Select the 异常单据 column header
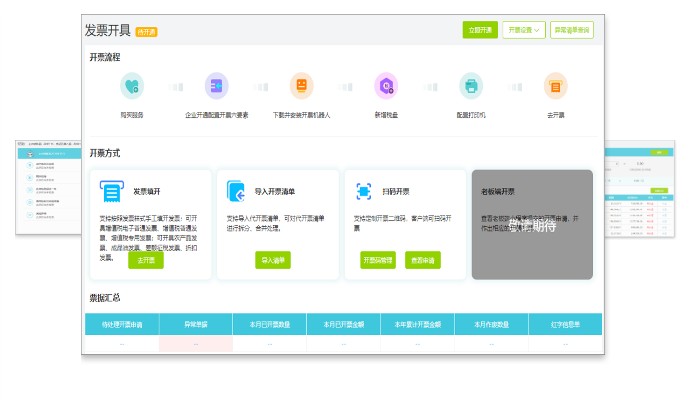This screenshot has height=420, width=695. tap(196, 324)
